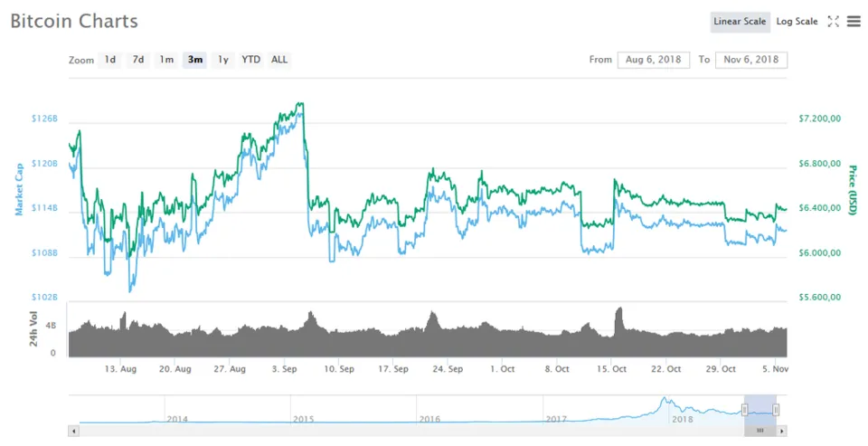Click the $5.600,00 price label
This screenshot has width=868, height=446.
[819, 297]
